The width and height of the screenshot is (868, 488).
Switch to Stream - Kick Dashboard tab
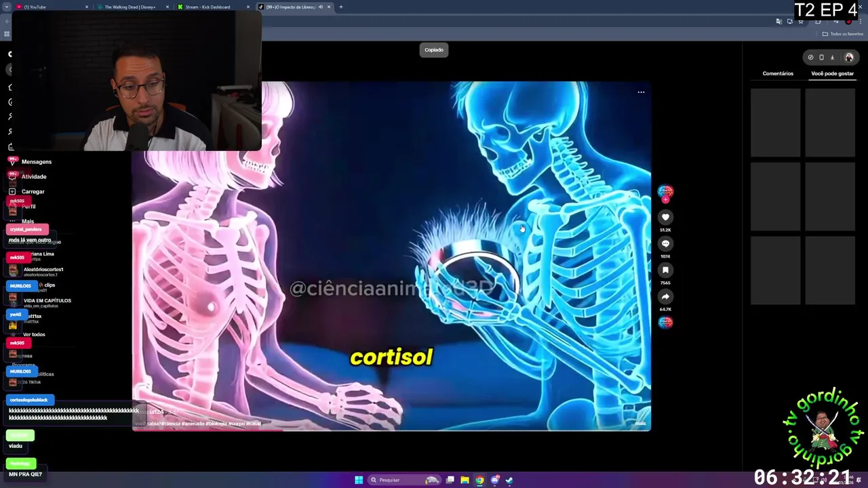click(x=214, y=7)
